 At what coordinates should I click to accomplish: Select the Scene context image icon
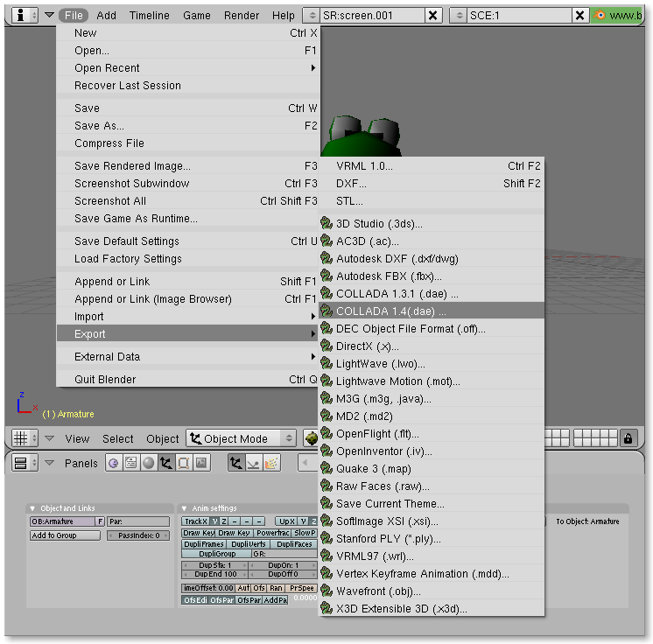click(201, 463)
